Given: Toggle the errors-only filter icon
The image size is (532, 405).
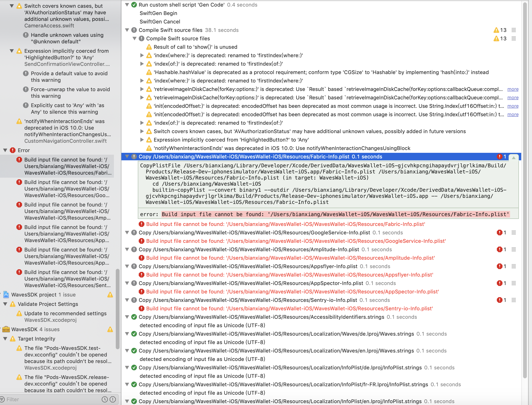Looking at the screenshot, I should coord(112,399).
